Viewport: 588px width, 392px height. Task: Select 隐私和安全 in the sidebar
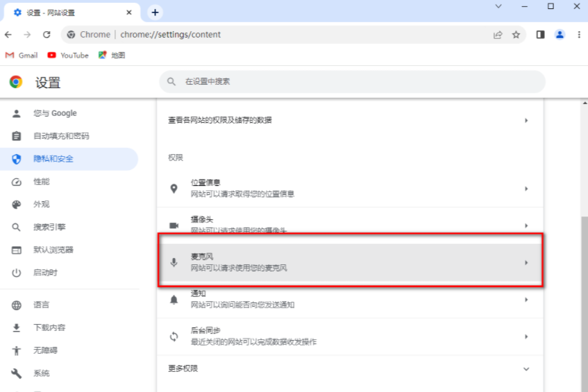tap(69, 159)
